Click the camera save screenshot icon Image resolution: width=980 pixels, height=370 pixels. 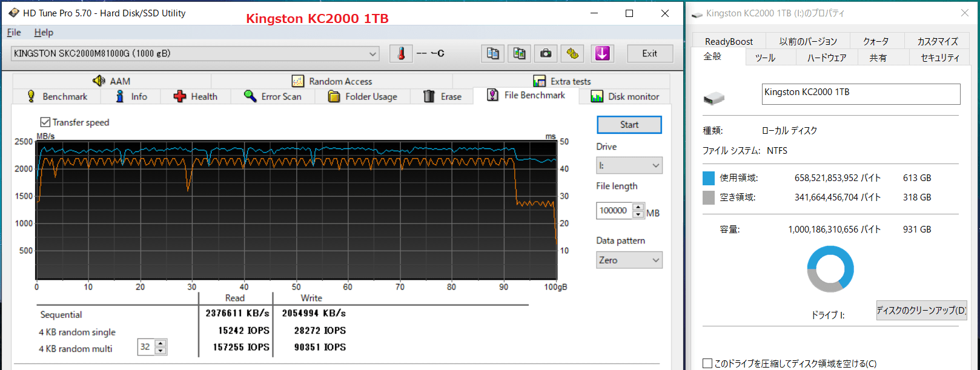[x=546, y=53]
